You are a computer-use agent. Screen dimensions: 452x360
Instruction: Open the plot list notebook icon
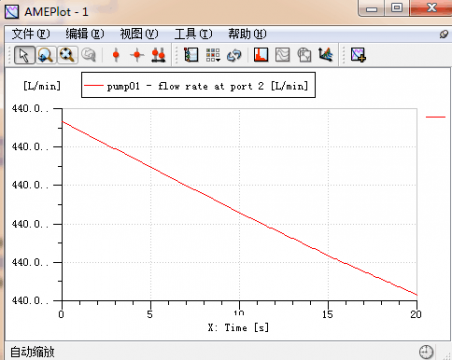(x=191, y=55)
